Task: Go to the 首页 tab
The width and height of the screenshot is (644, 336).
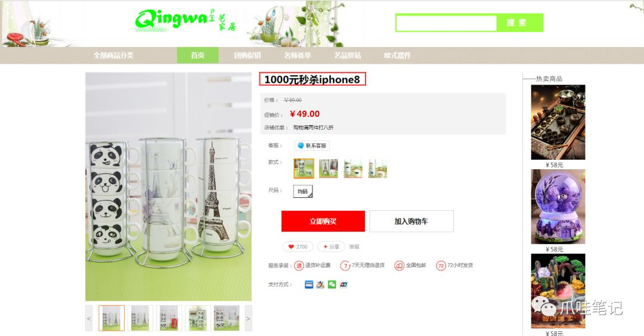Action: pos(197,55)
